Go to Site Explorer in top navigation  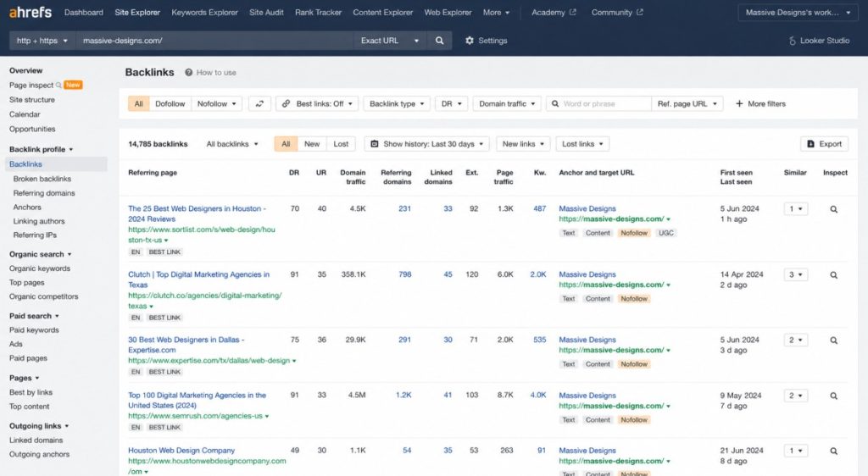pyautogui.click(x=137, y=12)
